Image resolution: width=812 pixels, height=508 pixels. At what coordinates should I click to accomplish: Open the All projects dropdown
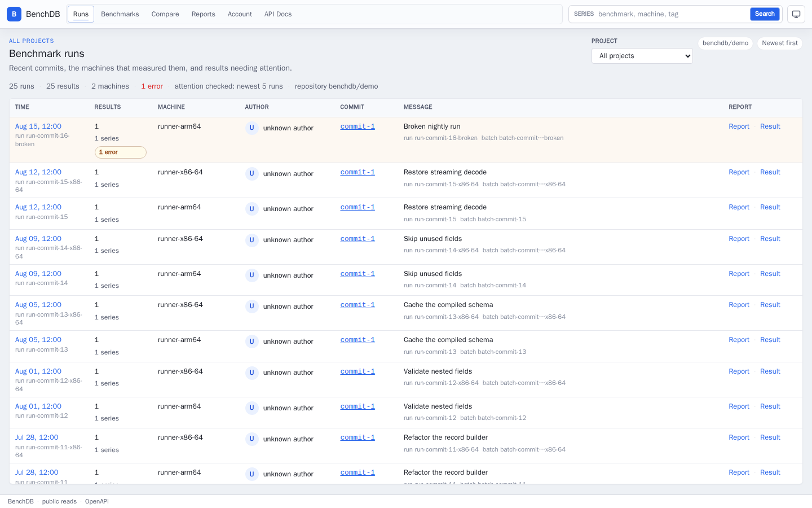pyautogui.click(x=642, y=56)
